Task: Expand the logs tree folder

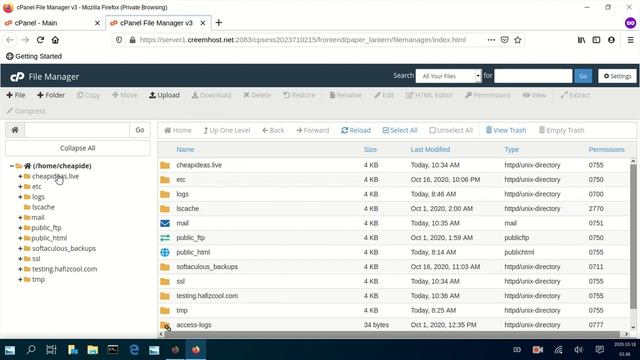Action: [x=20, y=197]
